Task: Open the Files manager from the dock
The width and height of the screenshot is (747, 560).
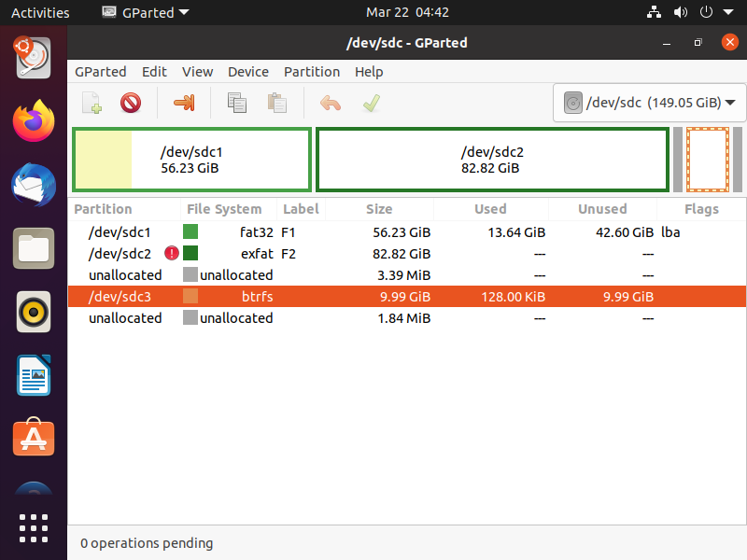Action: tap(34, 248)
